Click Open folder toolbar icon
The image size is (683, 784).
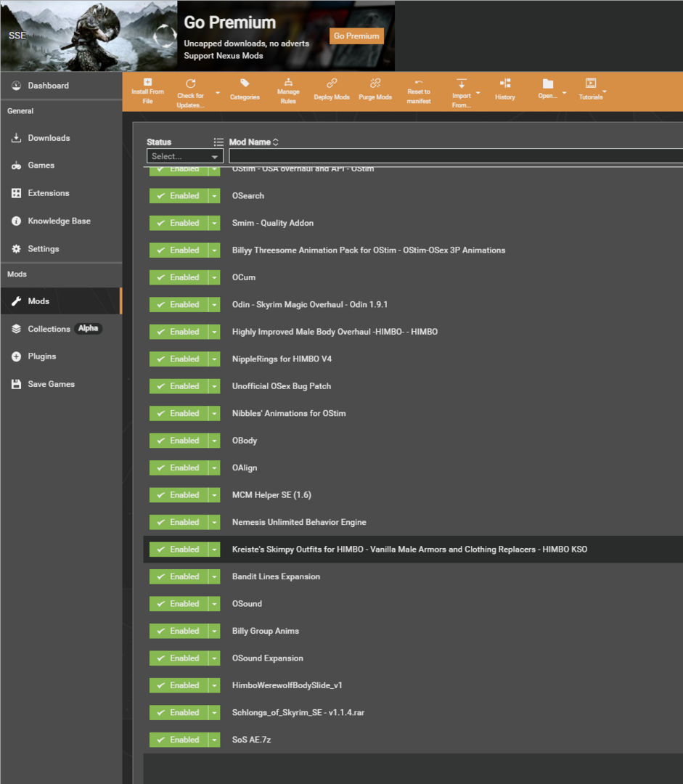(548, 83)
